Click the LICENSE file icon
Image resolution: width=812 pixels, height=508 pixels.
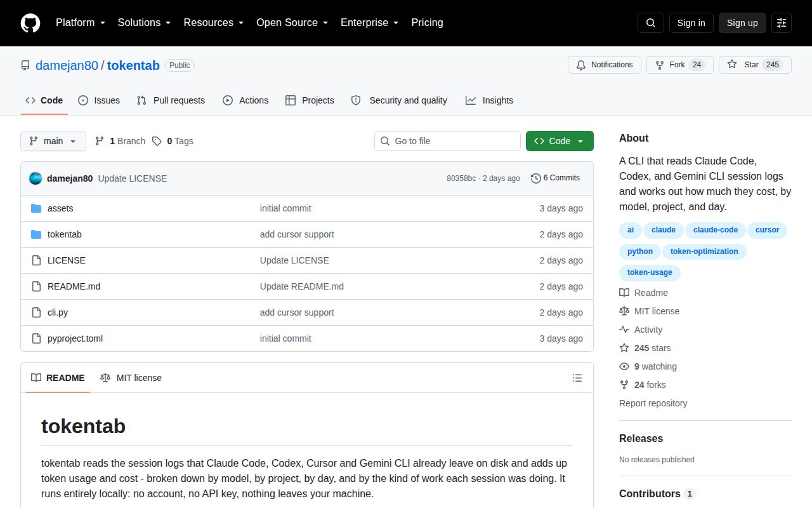pyautogui.click(x=36, y=260)
